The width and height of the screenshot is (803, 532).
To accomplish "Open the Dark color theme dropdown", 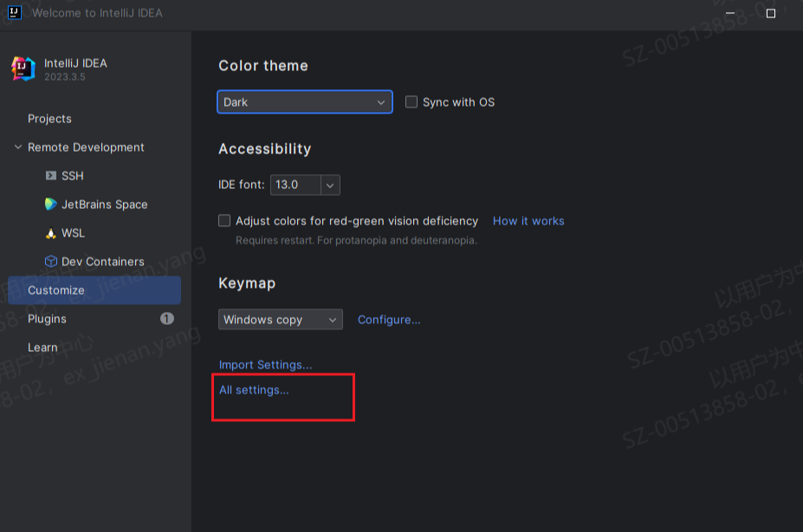I will coord(305,102).
